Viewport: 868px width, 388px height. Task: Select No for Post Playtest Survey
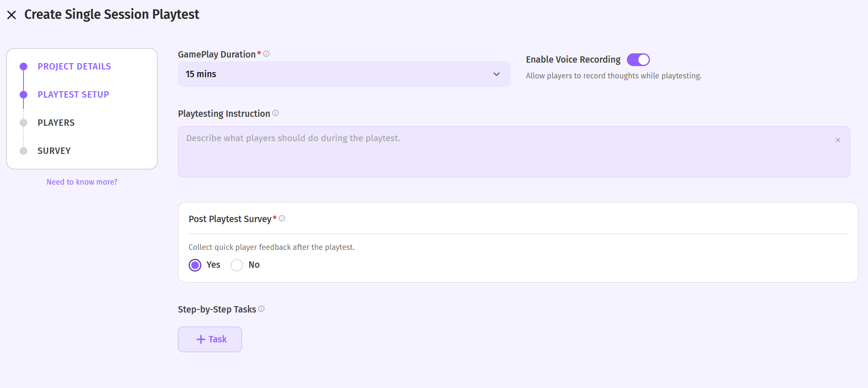pyautogui.click(x=237, y=265)
